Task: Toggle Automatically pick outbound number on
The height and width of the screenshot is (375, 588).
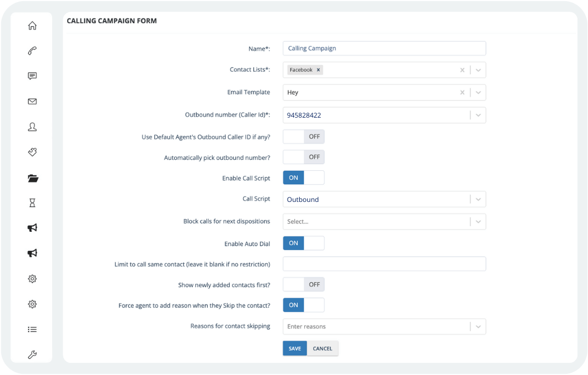Action: (303, 157)
